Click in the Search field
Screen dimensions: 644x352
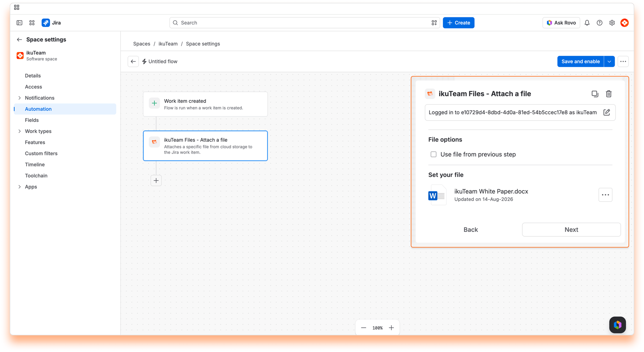[305, 23]
